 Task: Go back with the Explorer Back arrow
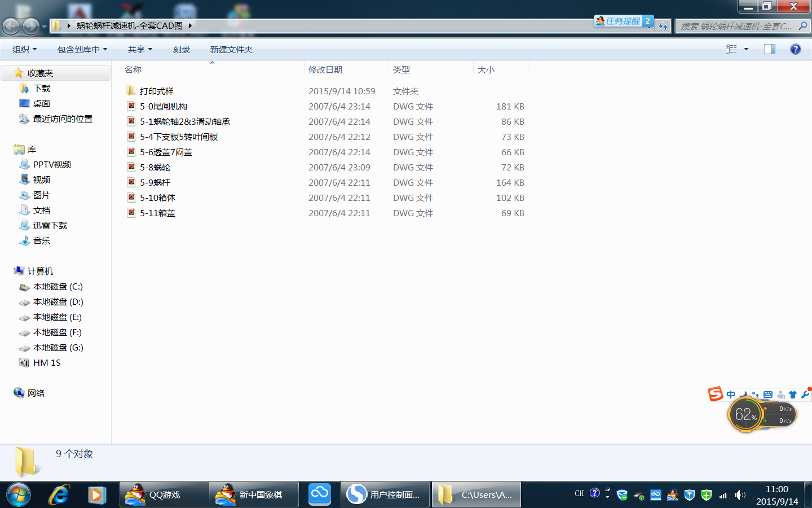pos(11,26)
